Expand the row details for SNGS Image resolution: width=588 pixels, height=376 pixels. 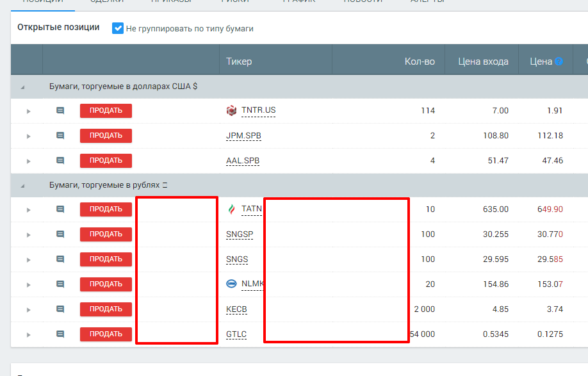(28, 260)
